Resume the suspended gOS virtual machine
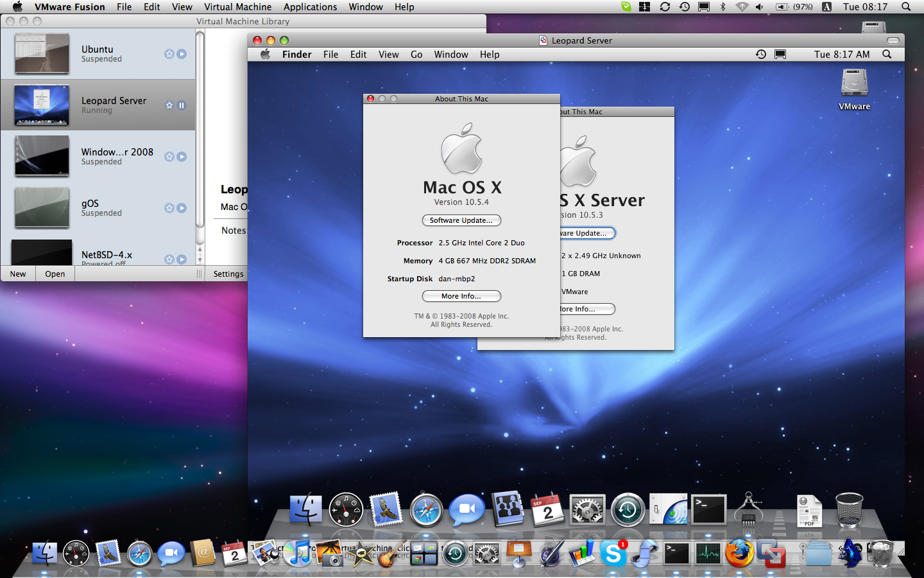 [x=182, y=208]
